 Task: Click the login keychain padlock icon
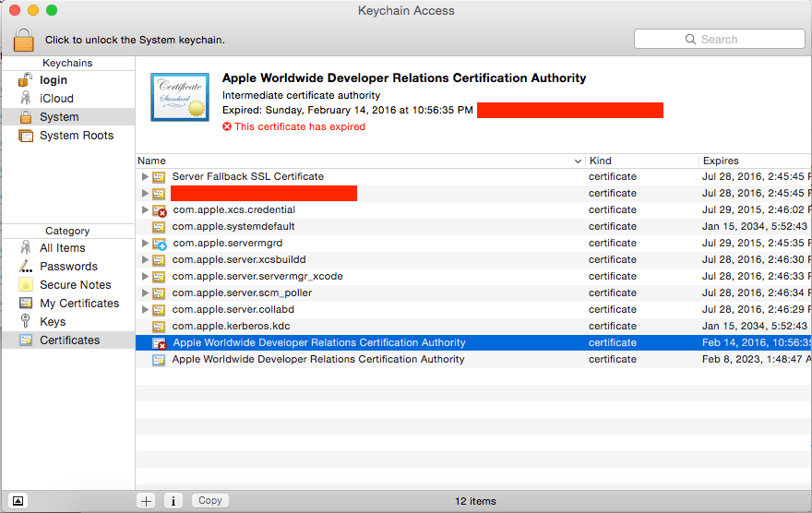(25, 79)
